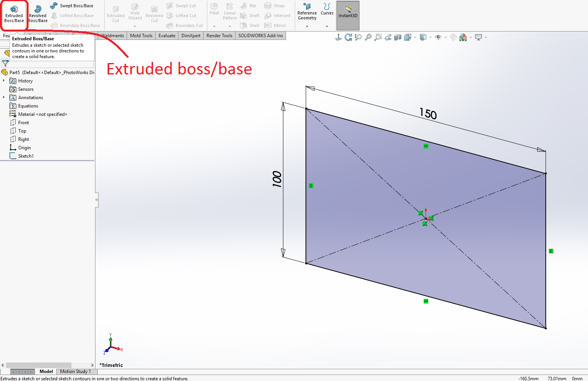Expand the Display Style dropdown
Screen dimensions: 588x381
tap(430, 37)
